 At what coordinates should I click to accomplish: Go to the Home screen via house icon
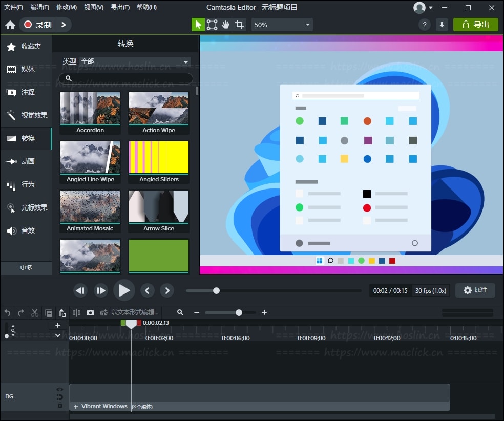(x=10, y=25)
